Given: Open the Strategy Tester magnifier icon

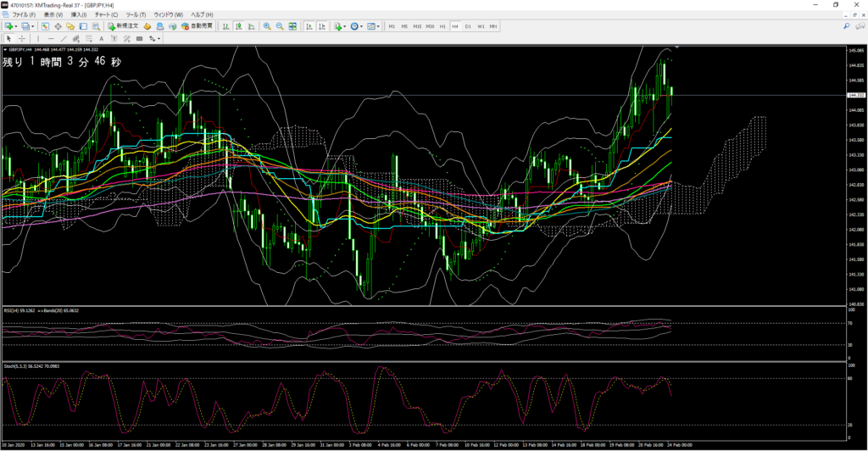Looking at the screenshot, I should [x=96, y=26].
